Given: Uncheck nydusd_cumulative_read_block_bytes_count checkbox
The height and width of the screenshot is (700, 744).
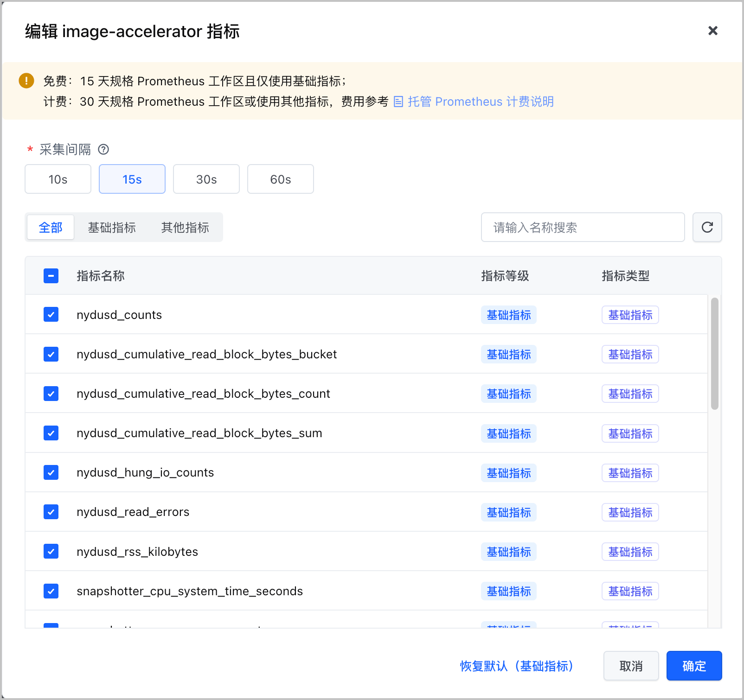Looking at the screenshot, I should pyautogui.click(x=51, y=394).
